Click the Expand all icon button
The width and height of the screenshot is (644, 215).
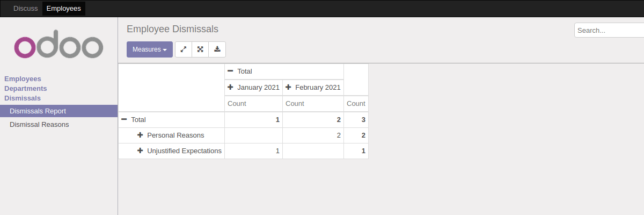point(200,49)
